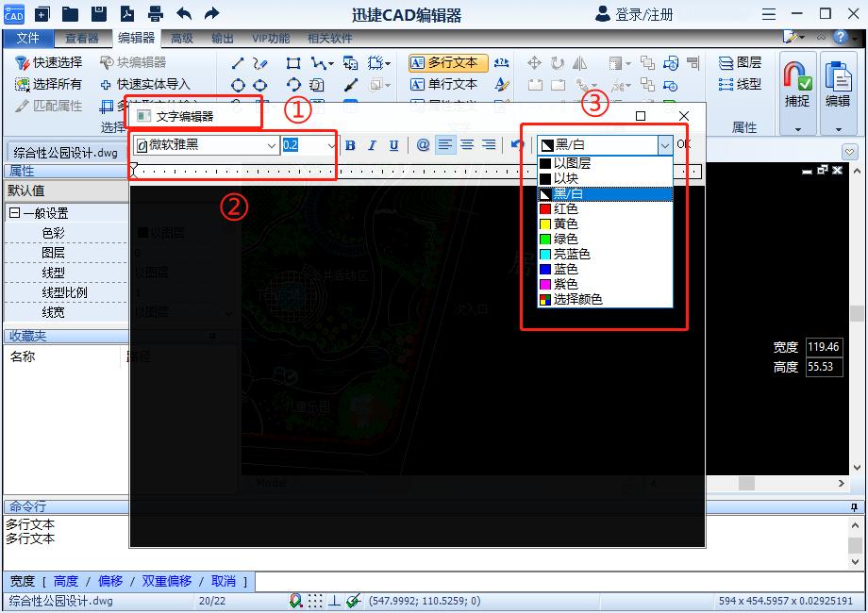Pick 黄色 from the color list
Screen dimensions: 868x613
tap(605, 224)
